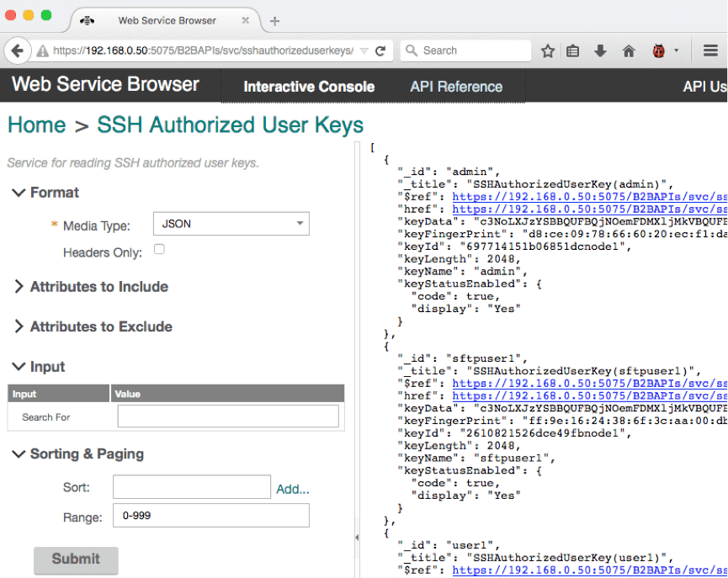
Task: Switch to the Interactive Console tab
Action: coord(309,87)
